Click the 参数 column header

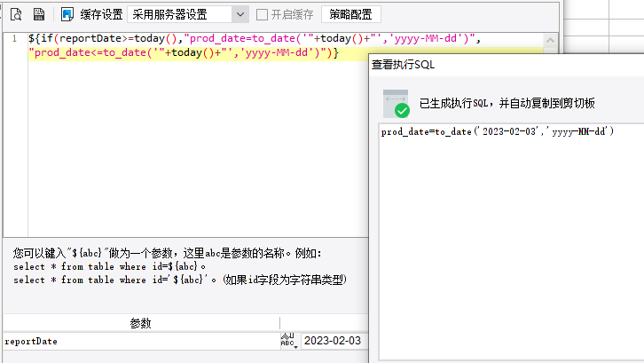(141, 323)
